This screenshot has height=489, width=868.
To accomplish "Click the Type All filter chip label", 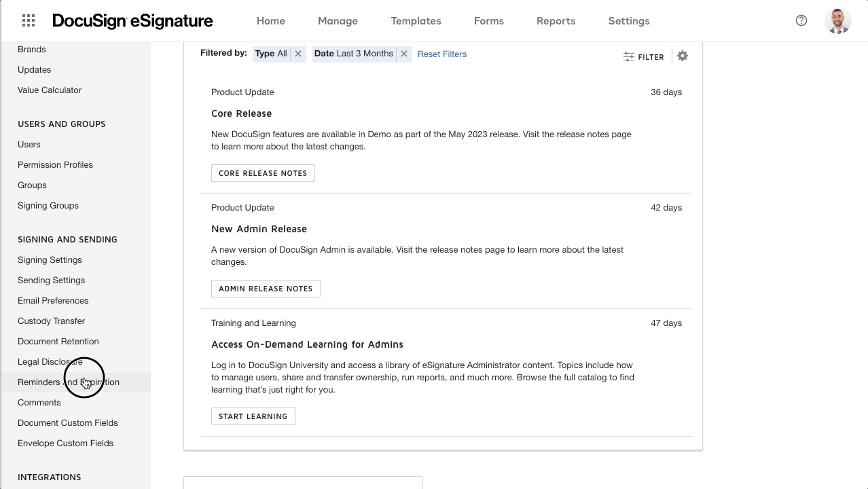I will click(271, 54).
